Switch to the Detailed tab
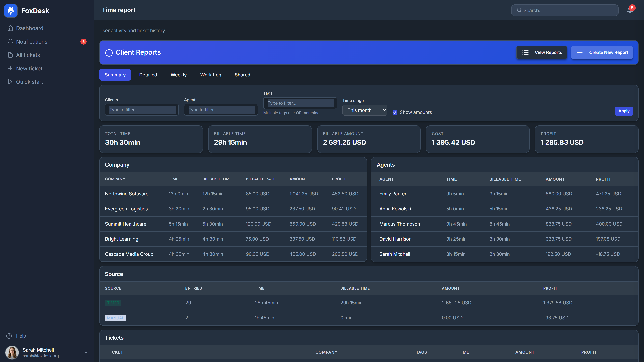This screenshot has width=644, height=362. (x=148, y=75)
